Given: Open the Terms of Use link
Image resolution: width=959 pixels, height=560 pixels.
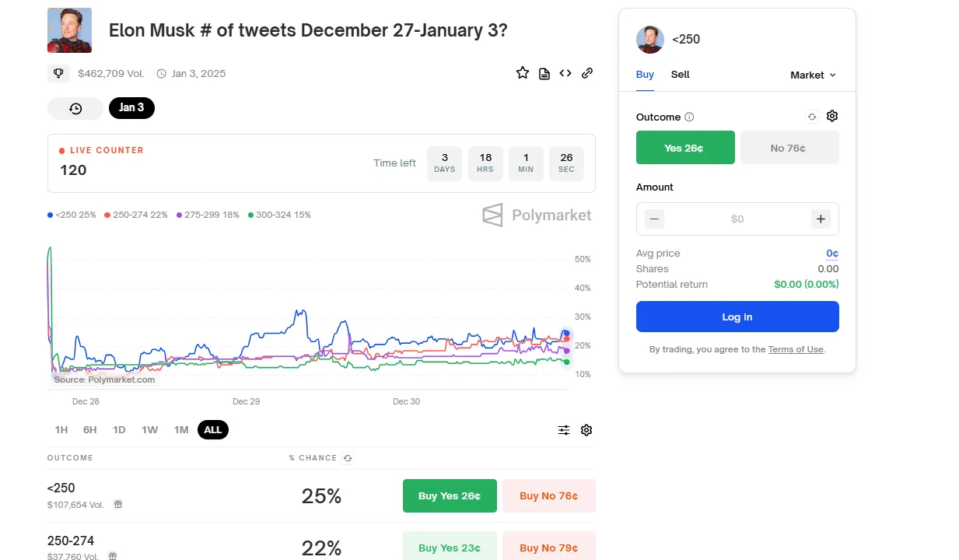Looking at the screenshot, I should [795, 349].
